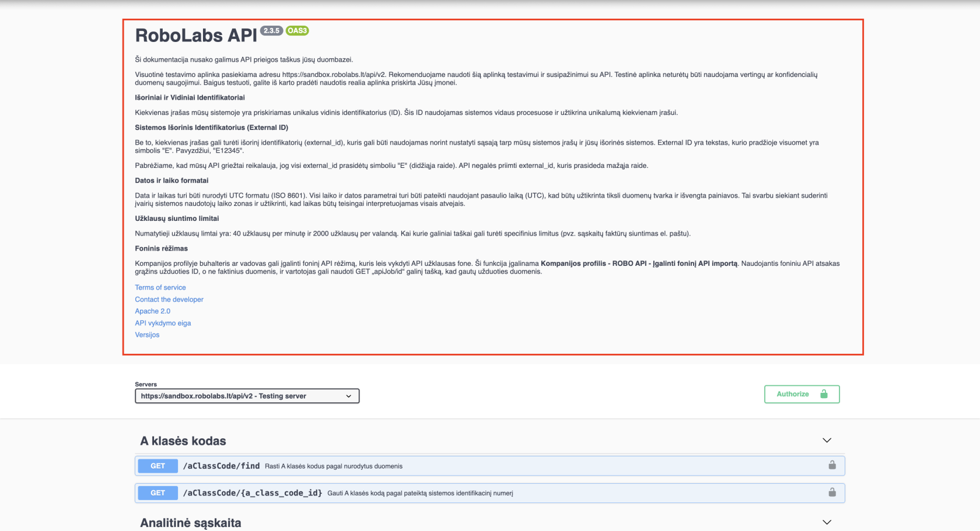Click the lock icon on /aClassCode/{a_class_code_id} row
980x531 pixels.
click(x=832, y=493)
